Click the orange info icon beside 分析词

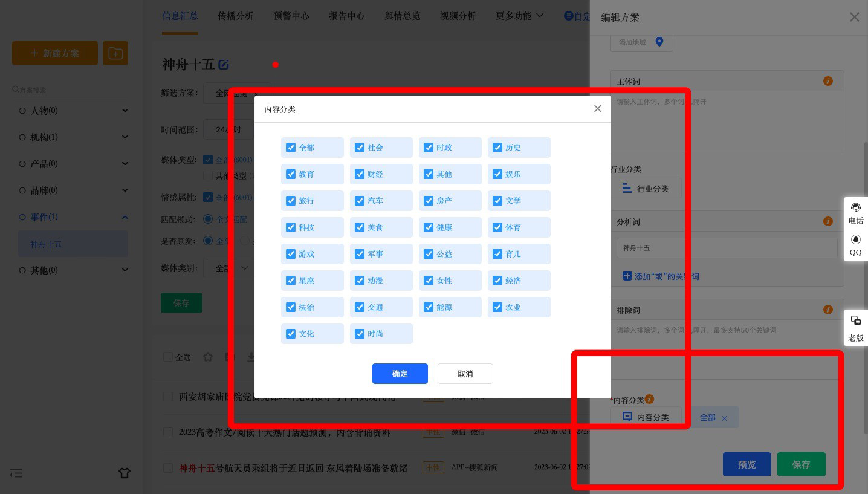pyautogui.click(x=828, y=221)
